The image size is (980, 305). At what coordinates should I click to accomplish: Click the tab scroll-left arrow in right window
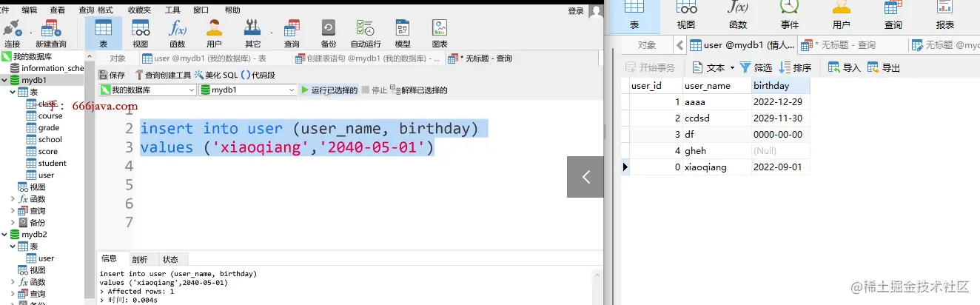[679, 45]
